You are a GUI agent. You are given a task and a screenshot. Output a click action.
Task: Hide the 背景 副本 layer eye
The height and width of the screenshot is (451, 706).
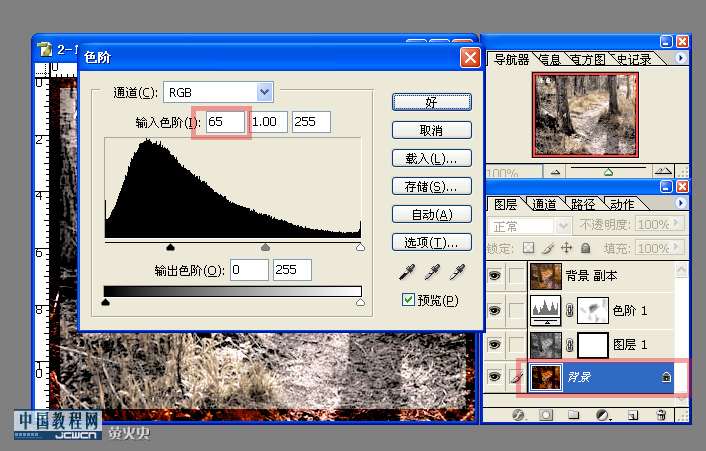tap(495, 275)
